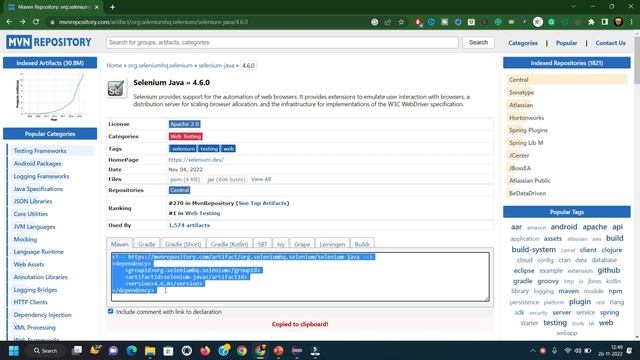Screen dimensions: 640x360
Task: Click the Central repository badge
Action: click(180, 190)
